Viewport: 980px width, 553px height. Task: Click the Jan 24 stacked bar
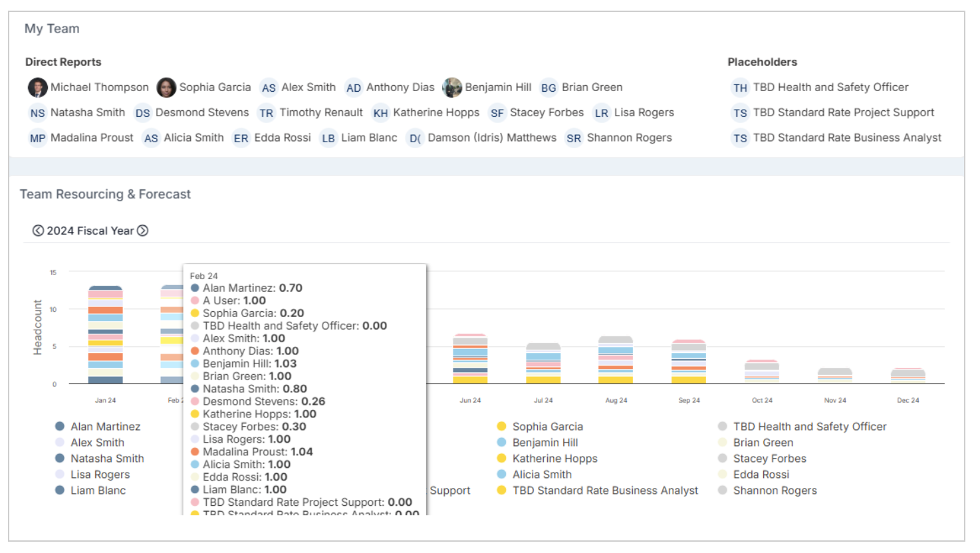[106, 334]
